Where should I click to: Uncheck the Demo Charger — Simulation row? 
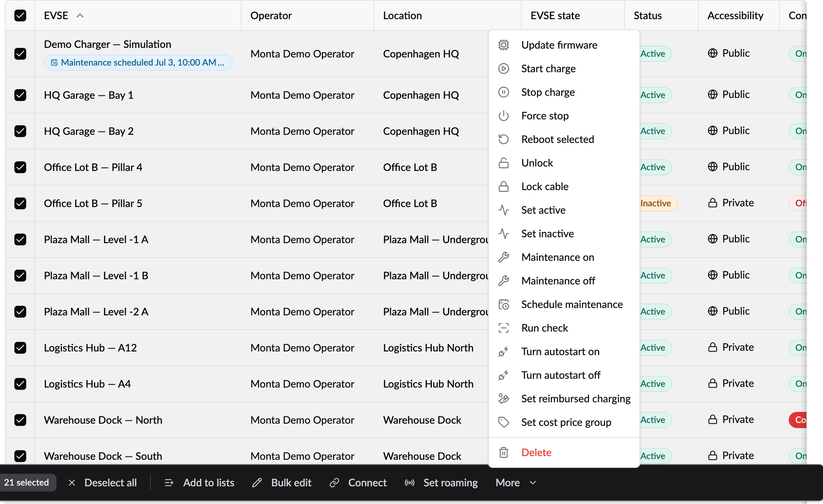coord(20,54)
